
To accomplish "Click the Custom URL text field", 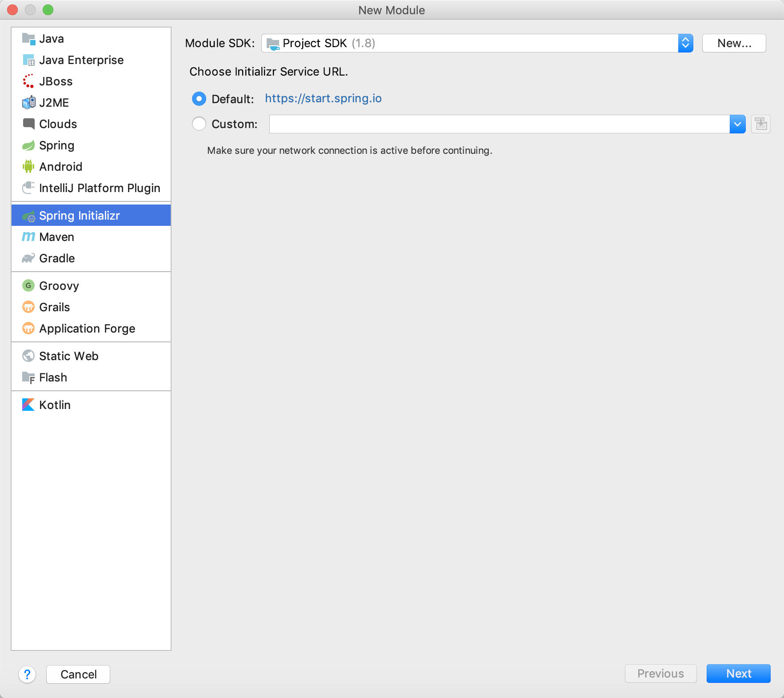I will (x=499, y=124).
